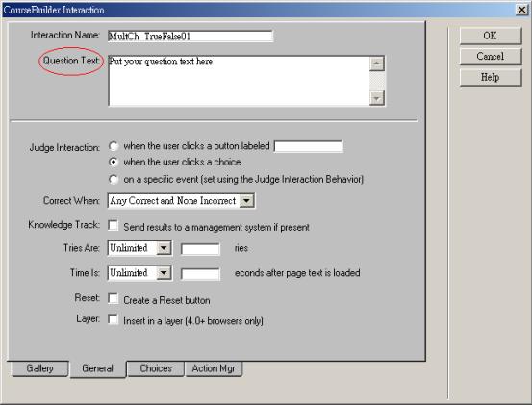Screen dimensions: 532x405
Task: Enable Insert in a layer checkbox
Action: (x=113, y=319)
